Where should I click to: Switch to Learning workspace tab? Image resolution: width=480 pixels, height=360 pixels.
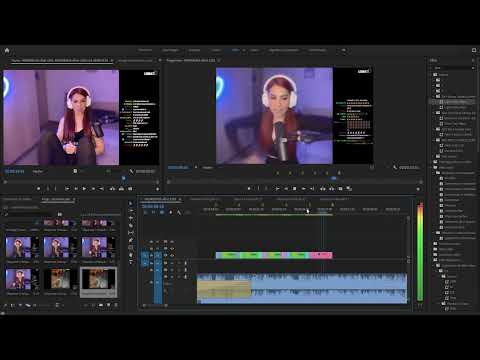(x=145, y=50)
